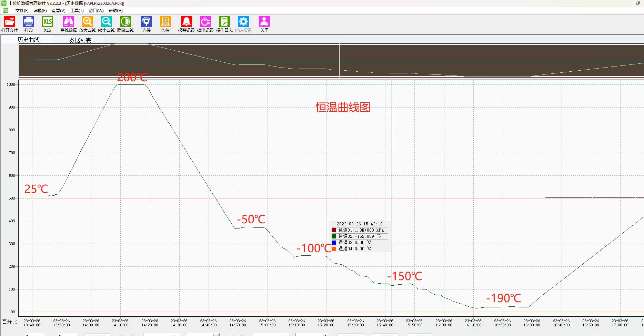This screenshot has width=644, height=336.
Task: Click the green 通道02 legend color swatch
Action: pos(334,236)
